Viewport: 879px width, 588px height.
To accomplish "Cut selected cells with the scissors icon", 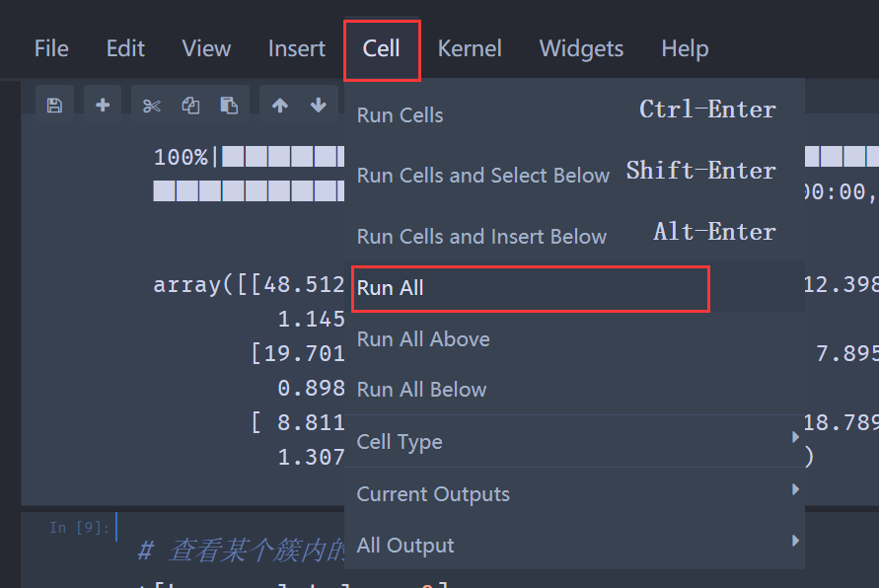I will pyautogui.click(x=151, y=106).
